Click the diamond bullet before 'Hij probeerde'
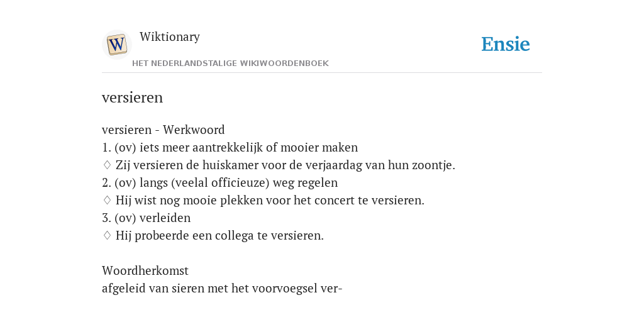Screen dimensions: 644x322 click(107, 235)
